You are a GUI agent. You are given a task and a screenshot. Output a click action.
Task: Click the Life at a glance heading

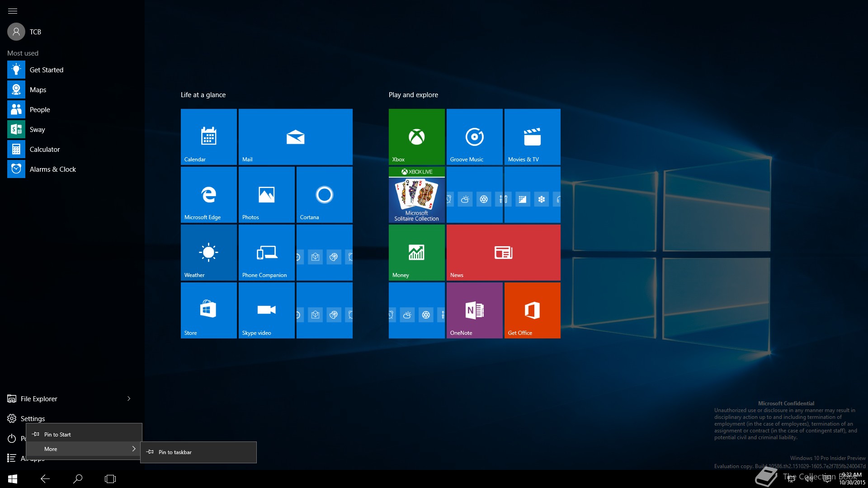coord(203,95)
